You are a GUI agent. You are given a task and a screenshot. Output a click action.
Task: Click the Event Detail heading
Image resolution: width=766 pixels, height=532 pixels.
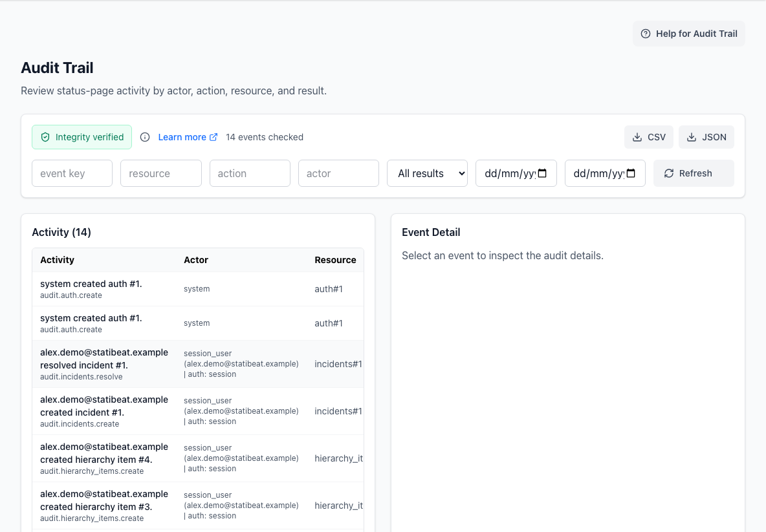(x=431, y=232)
